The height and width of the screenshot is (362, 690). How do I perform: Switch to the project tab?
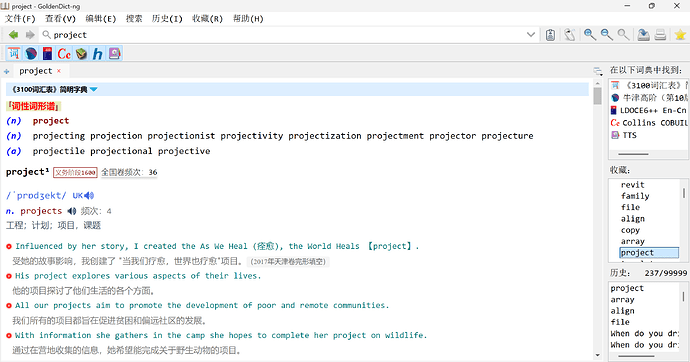pos(36,71)
